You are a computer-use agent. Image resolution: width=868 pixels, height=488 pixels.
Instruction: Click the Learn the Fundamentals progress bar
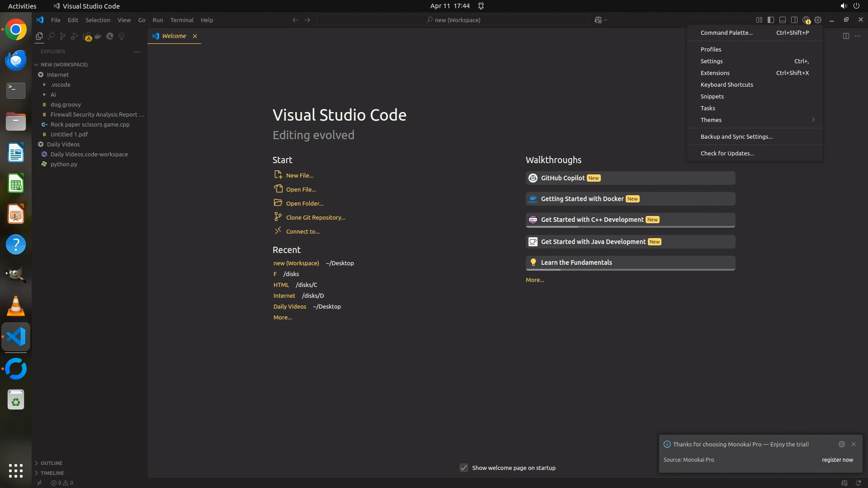pyautogui.click(x=630, y=270)
